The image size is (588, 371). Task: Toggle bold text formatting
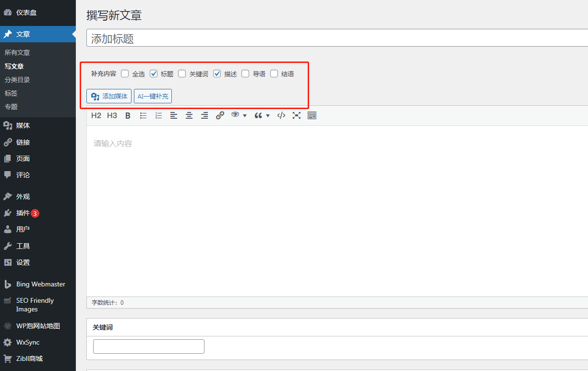coord(128,115)
